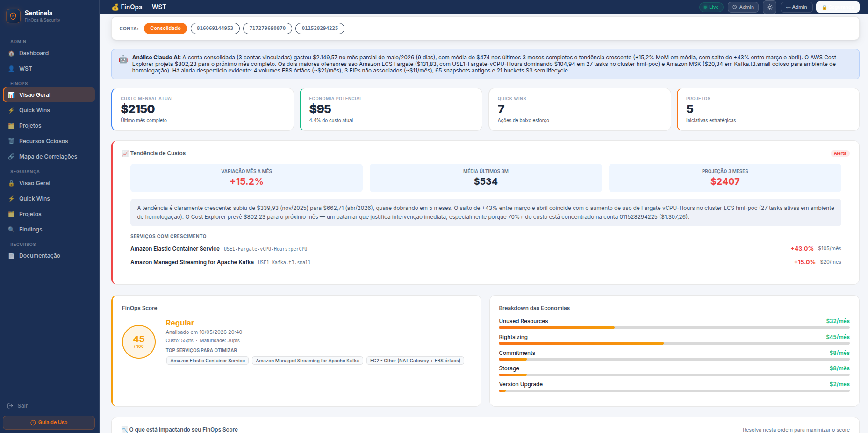The width and height of the screenshot is (868, 433).
Task: Click the money bag icon beside FinOps title
Action: pos(115,7)
